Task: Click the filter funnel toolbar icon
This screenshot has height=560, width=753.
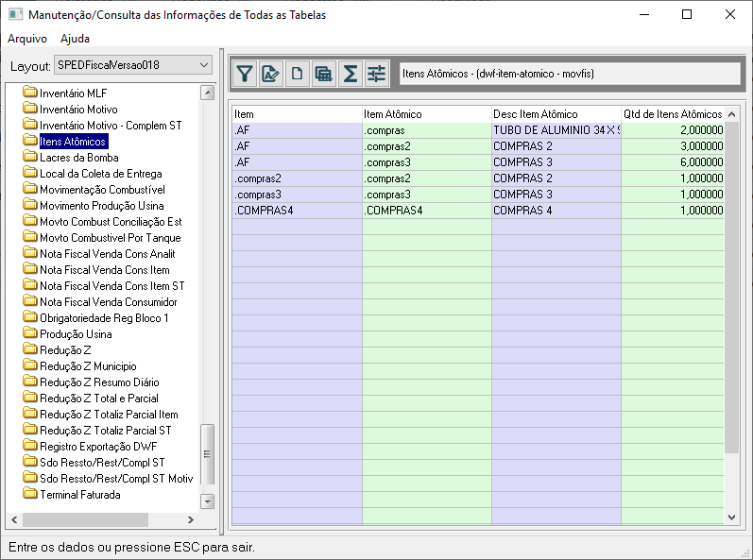Action: [x=245, y=74]
